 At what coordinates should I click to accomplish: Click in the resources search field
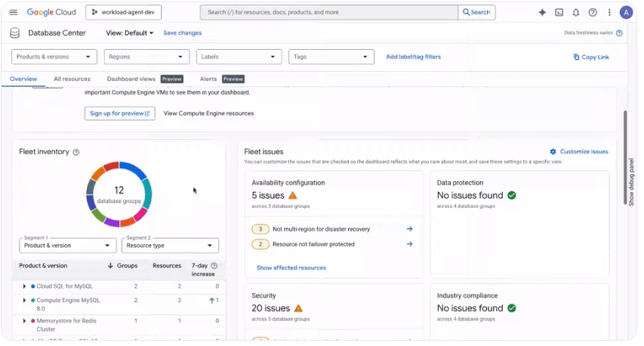coord(328,12)
